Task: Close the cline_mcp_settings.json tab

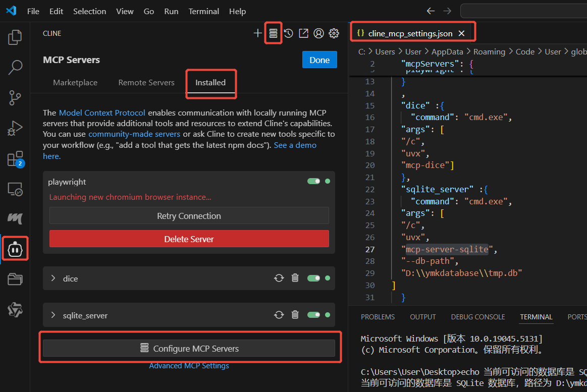Action: 462,33
